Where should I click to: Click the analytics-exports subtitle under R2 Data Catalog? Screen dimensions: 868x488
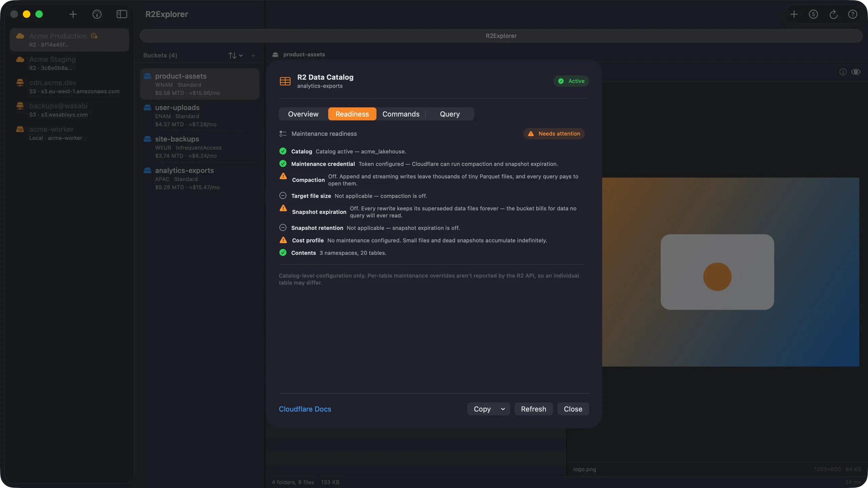tap(320, 86)
